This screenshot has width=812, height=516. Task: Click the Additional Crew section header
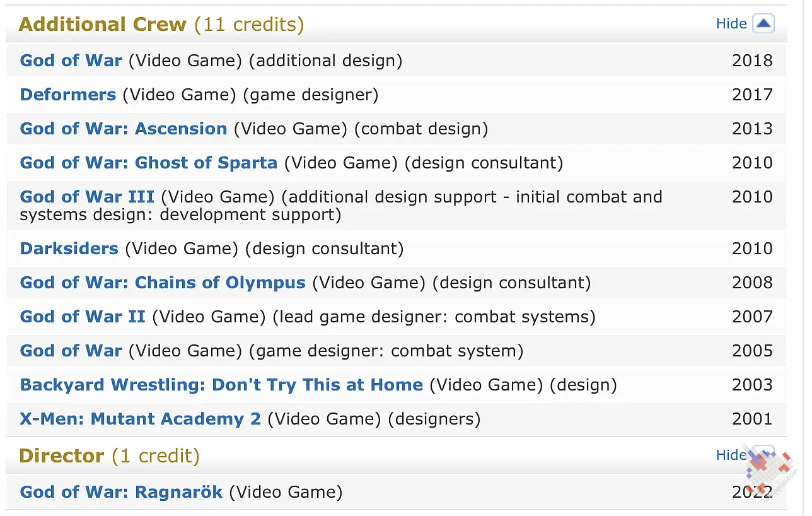tap(103, 25)
